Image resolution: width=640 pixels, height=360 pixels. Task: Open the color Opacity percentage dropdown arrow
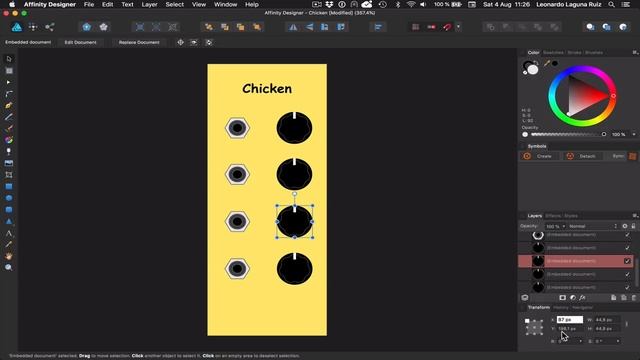633,134
